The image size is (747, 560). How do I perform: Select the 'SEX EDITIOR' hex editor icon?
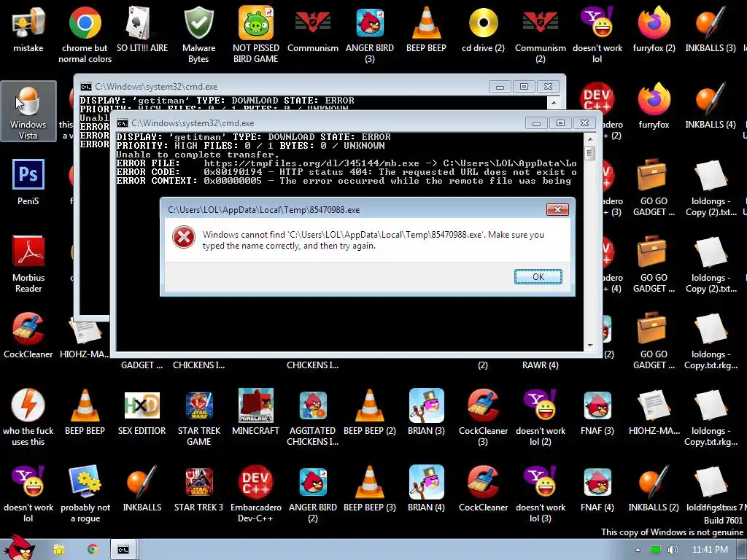coord(142,413)
